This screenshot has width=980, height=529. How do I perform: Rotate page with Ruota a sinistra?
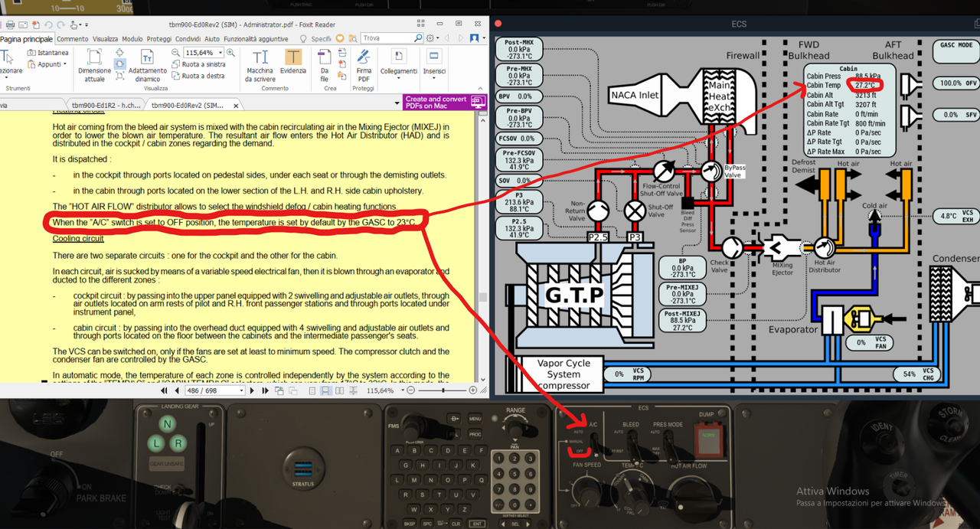click(x=198, y=64)
